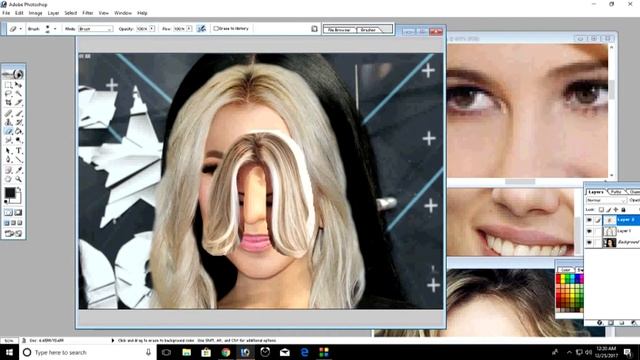Image resolution: width=640 pixels, height=360 pixels.
Task: Switch to Standard editing mode
Action: click(8, 213)
